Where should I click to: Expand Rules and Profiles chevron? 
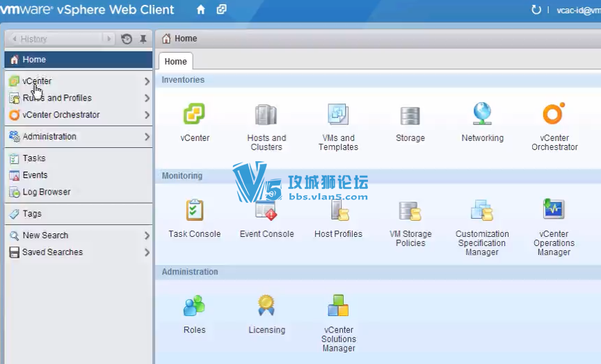click(x=147, y=99)
